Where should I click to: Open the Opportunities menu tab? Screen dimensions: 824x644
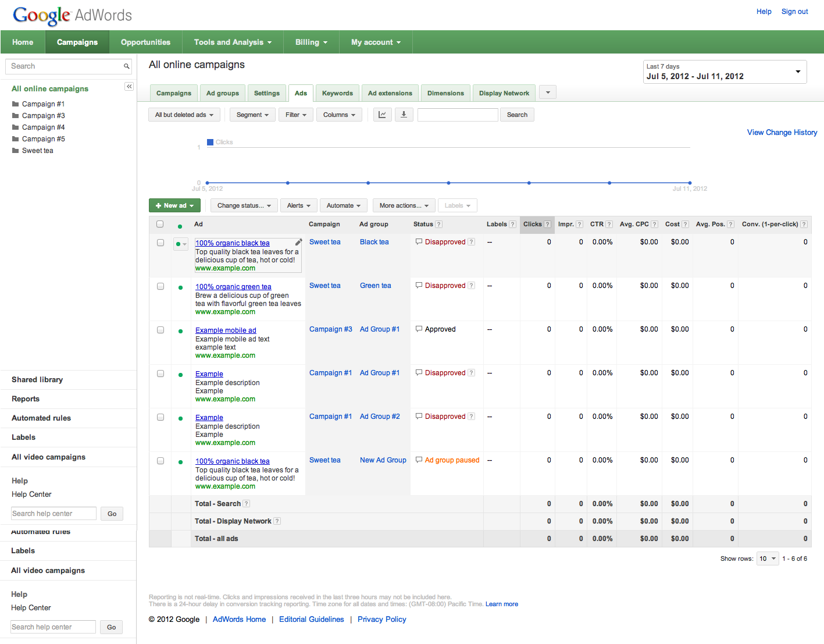145,42
